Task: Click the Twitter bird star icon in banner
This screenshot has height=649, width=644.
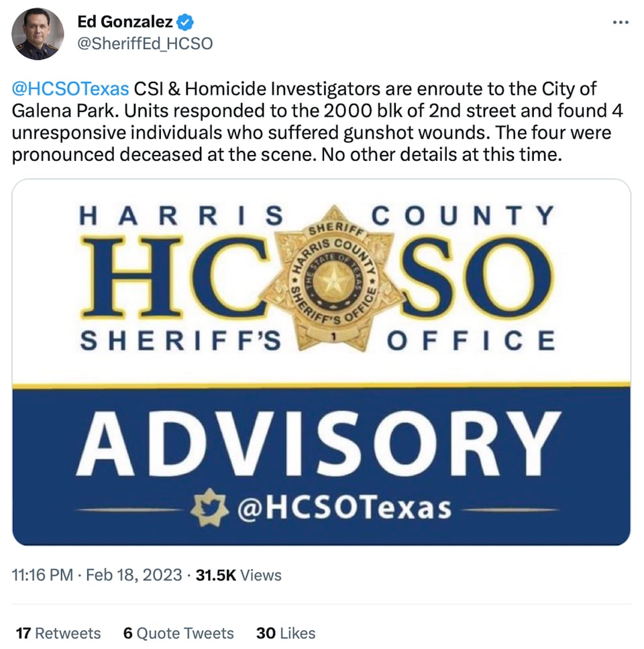Action: point(209,507)
